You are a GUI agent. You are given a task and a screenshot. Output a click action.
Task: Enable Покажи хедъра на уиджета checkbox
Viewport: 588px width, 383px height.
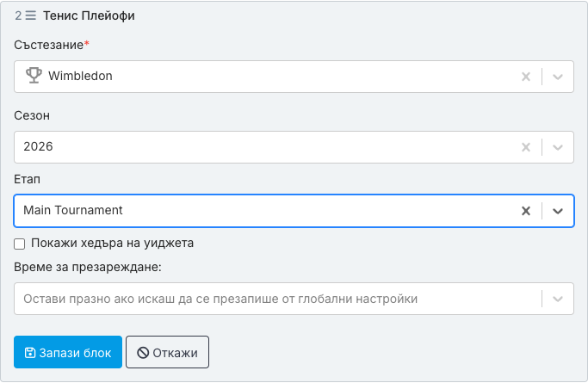click(20, 244)
